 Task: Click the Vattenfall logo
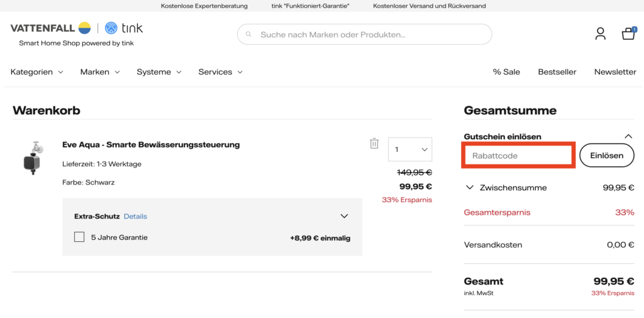tap(50, 28)
